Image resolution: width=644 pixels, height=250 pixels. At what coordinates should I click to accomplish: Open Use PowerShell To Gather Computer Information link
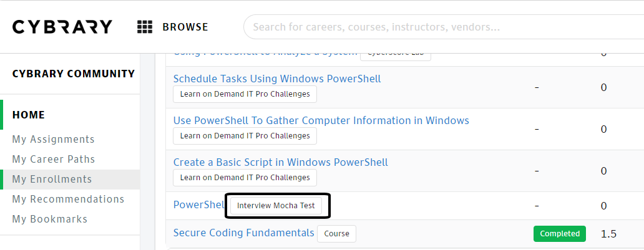(x=321, y=120)
